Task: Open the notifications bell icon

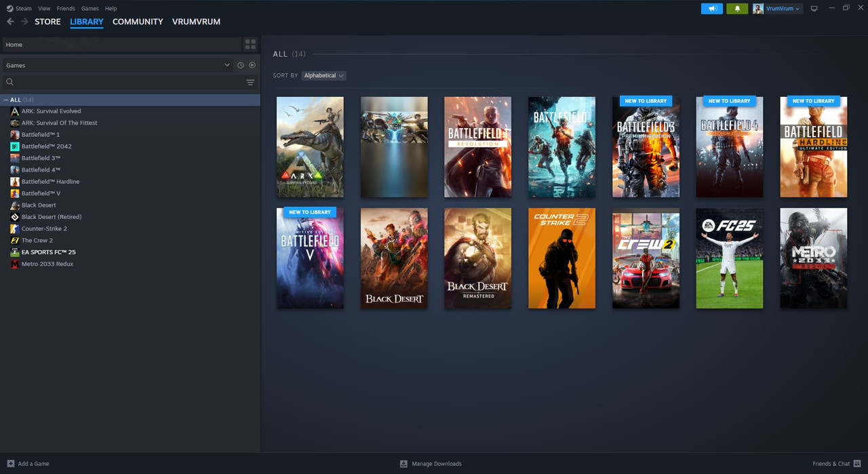Action: [x=737, y=9]
